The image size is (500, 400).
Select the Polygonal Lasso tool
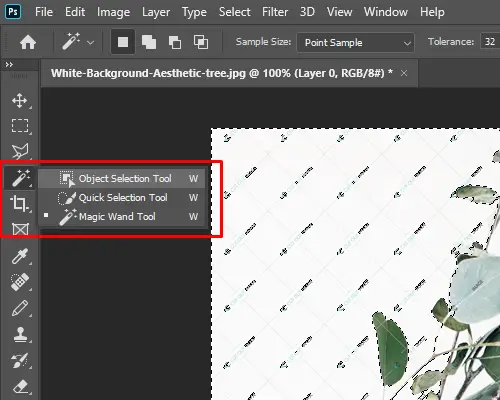pyautogui.click(x=20, y=151)
